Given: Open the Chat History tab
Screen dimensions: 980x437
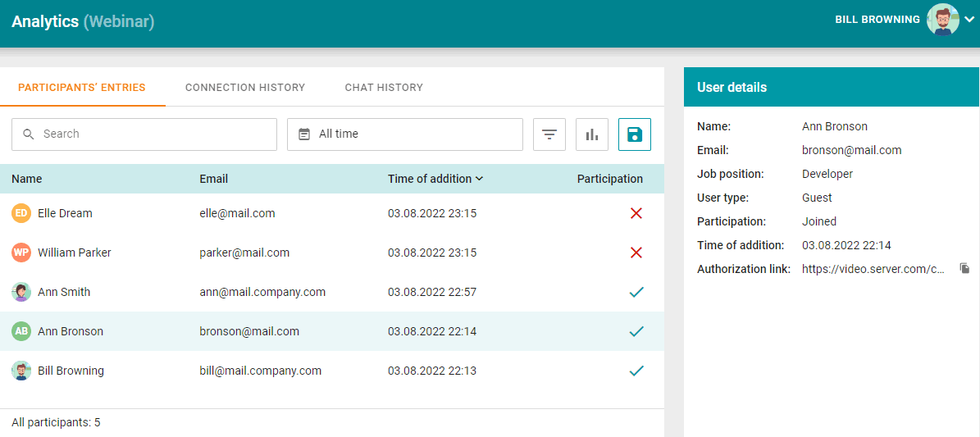Looking at the screenshot, I should pos(384,87).
